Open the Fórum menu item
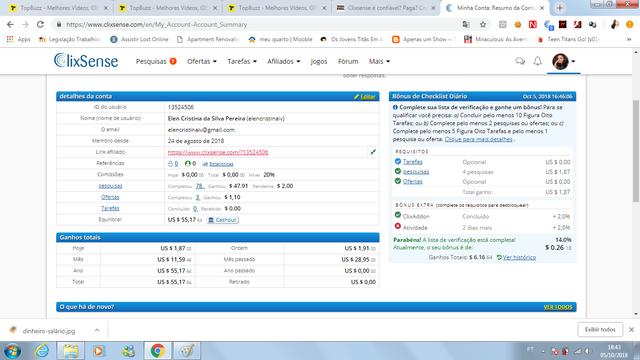640x360 pixels. pyautogui.click(x=348, y=61)
